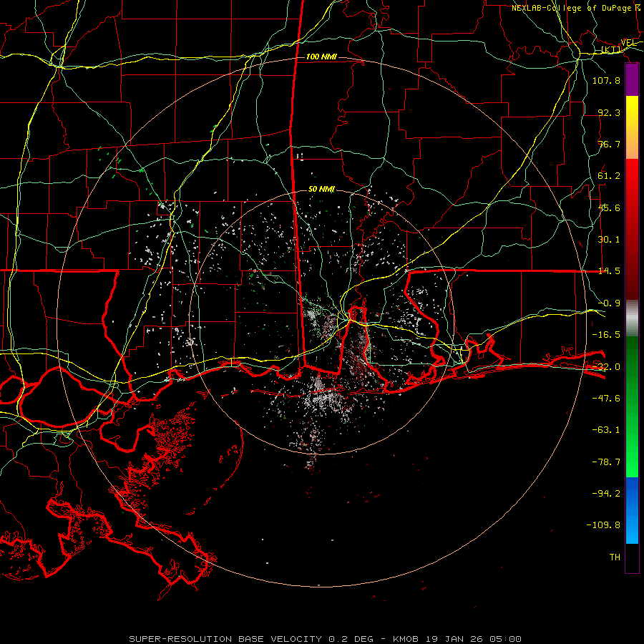The width and height of the screenshot is (644, 644).
Task: Pick the yellow-orange segment of the color bar
Action: tap(632, 127)
